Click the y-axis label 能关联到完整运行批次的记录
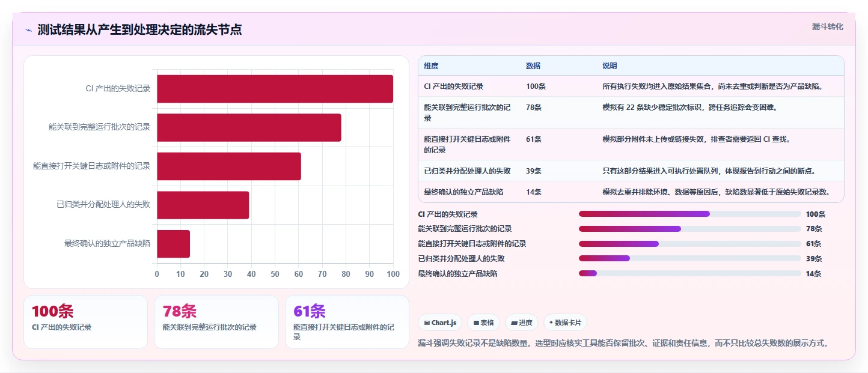The width and height of the screenshot is (868, 373). (x=100, y=127)
